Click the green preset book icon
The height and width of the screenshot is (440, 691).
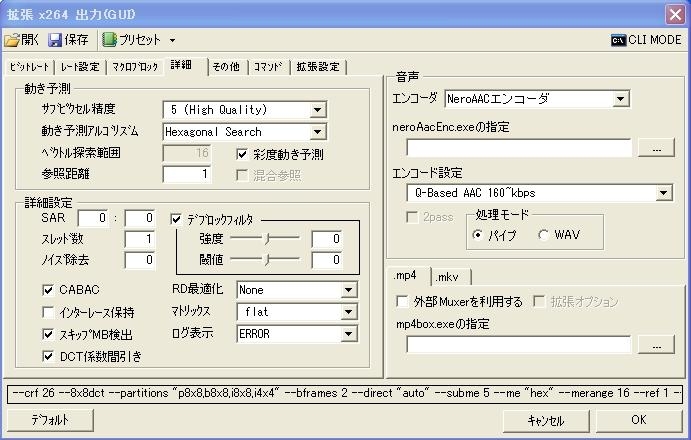[x=109, y=40]
